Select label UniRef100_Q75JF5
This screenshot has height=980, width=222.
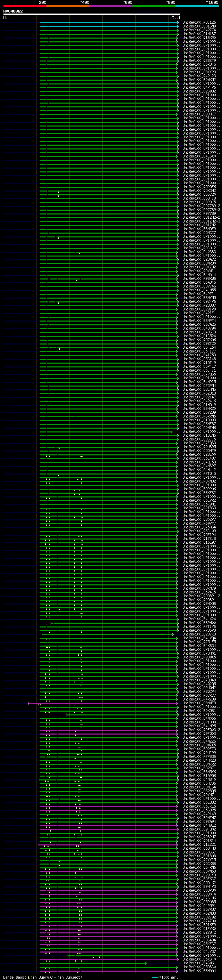[199, 642]
